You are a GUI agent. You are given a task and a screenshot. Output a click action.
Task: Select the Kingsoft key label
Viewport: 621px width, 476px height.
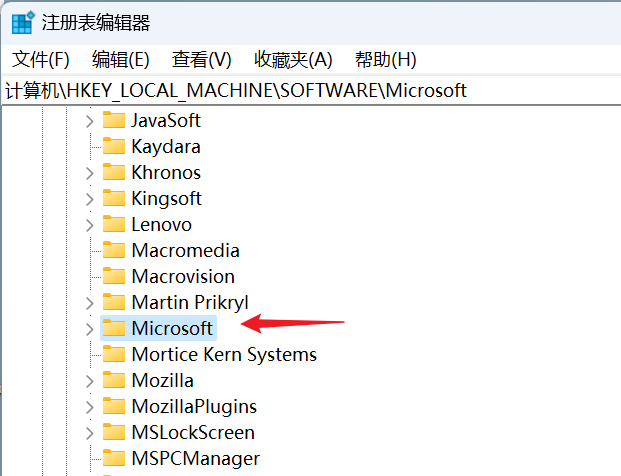click(x=167, y=199)
